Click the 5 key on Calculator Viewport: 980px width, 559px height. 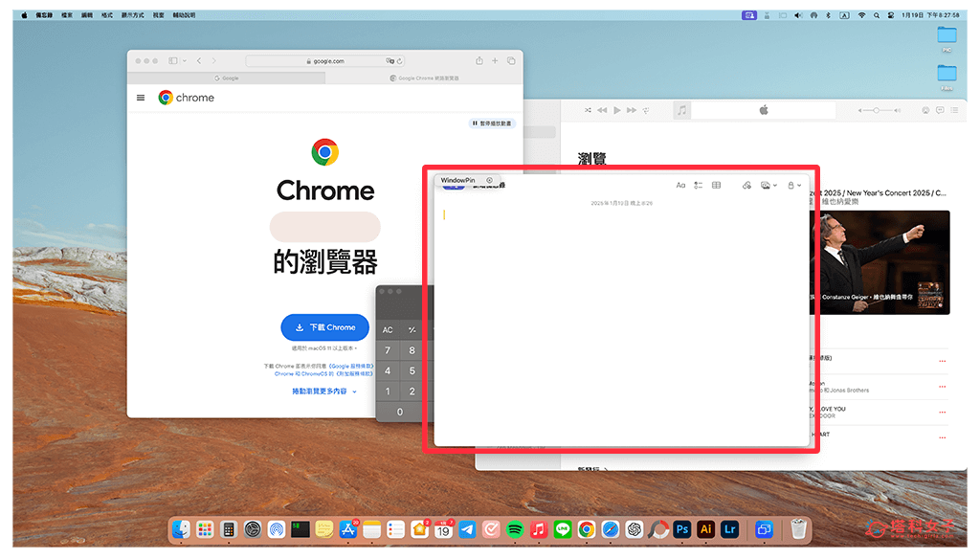[x=412, y=370]
